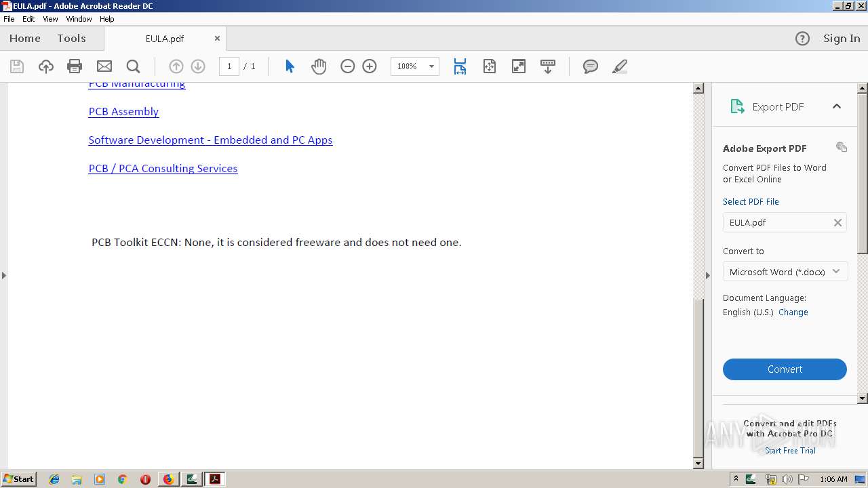Zoom out with minus icon
Screen dimensions: 868x488
pyautogui.click(x=347, y=66)
